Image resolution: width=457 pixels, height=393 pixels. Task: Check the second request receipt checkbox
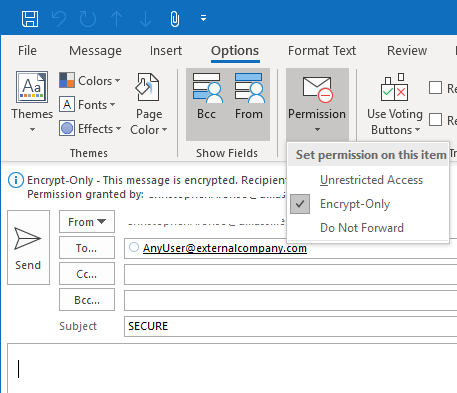pyautogui.click(x=435, y=119)
